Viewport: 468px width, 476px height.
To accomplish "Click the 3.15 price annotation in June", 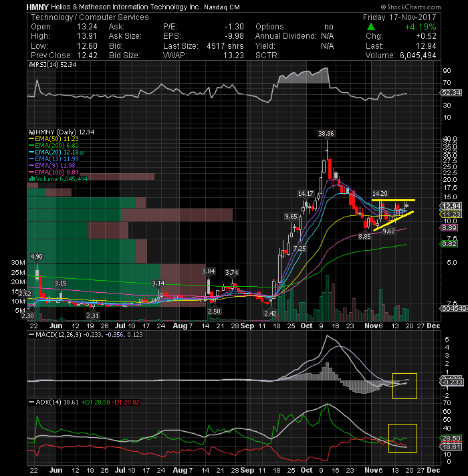I will (x=60, y=283).
